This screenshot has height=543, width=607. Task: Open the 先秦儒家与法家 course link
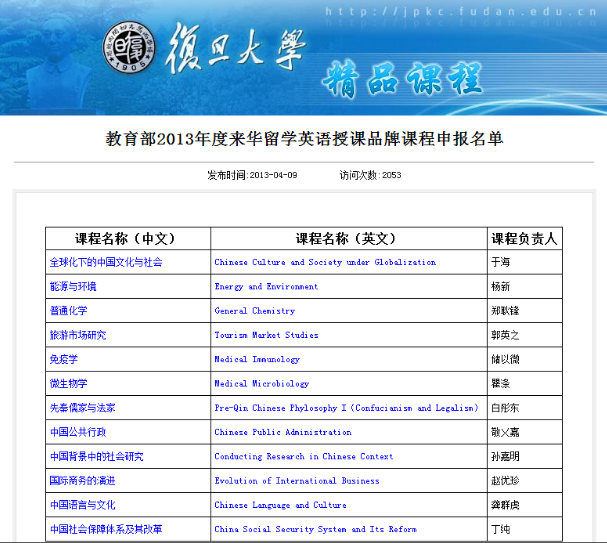(x=82, y=408)
